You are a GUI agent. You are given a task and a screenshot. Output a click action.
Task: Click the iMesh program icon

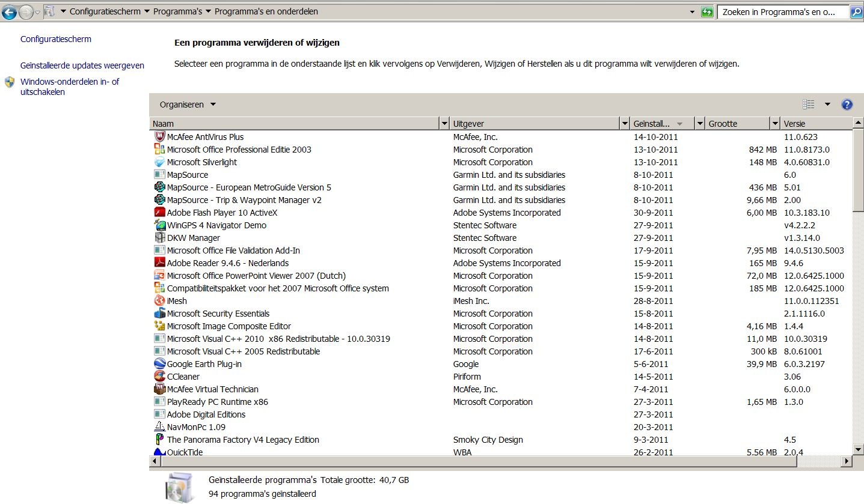pyautogui.click(x=159, y=301)
